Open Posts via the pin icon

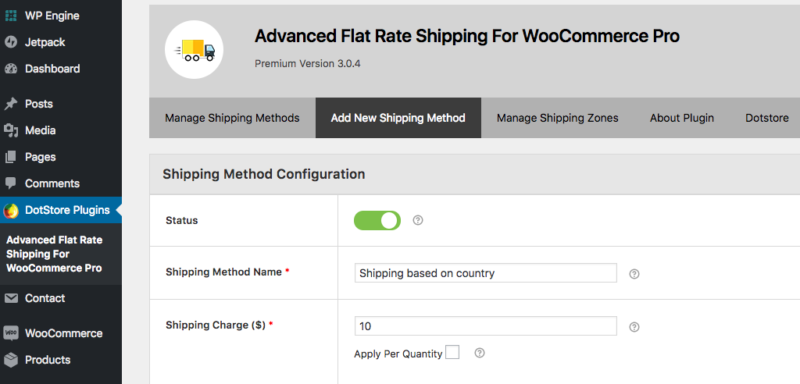(x=11, y=104)
